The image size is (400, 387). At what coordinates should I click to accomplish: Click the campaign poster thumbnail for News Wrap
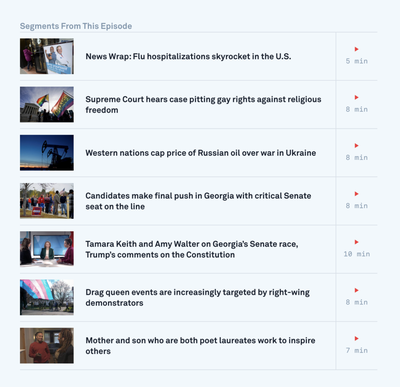47,56
